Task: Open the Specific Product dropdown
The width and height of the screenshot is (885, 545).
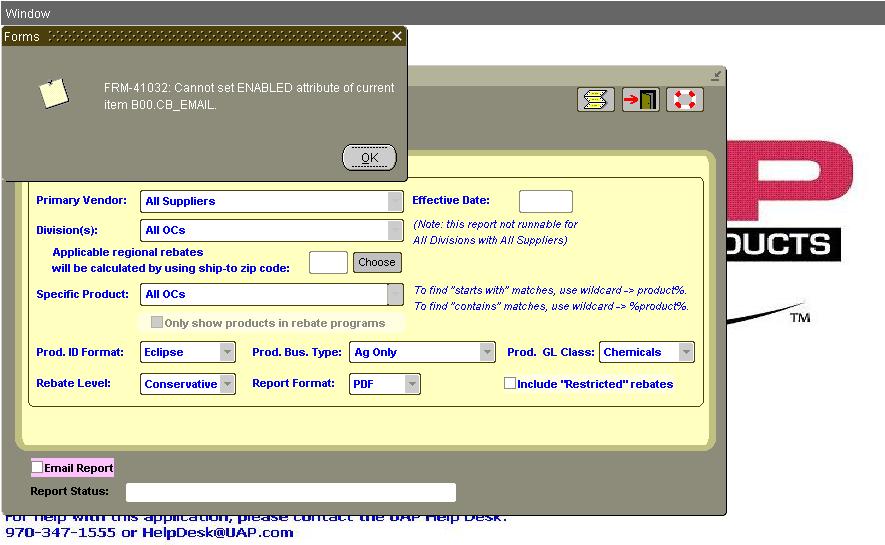Action: coord(395,294)
